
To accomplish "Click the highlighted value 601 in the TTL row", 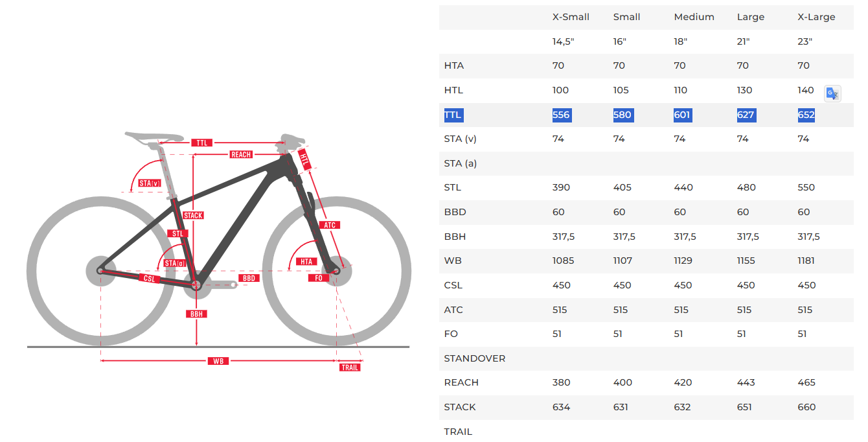I will click(x=682, y=115).
